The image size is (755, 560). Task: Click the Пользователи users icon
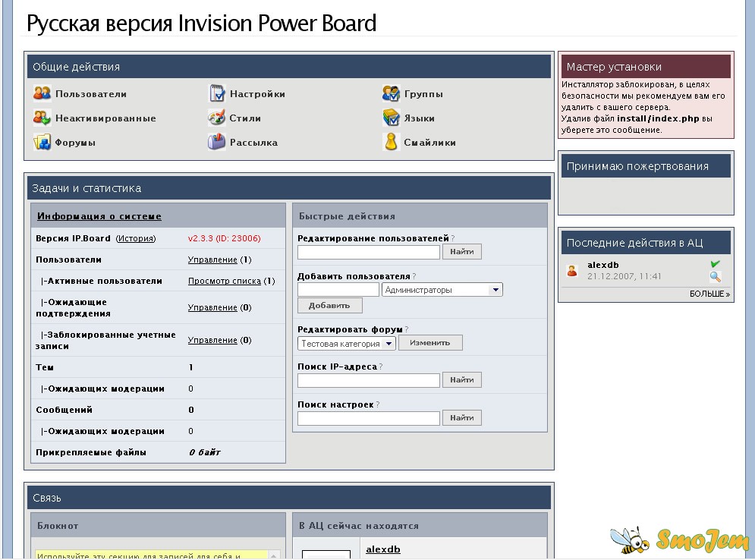(42, 93)
